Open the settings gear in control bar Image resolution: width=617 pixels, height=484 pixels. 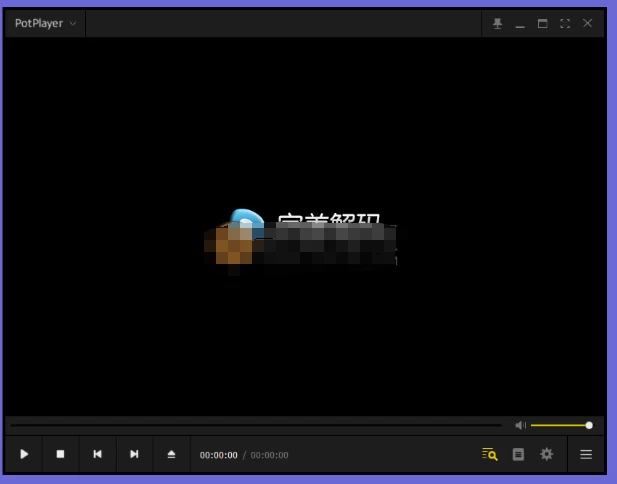pyautogui.click(x=546, y=454)
